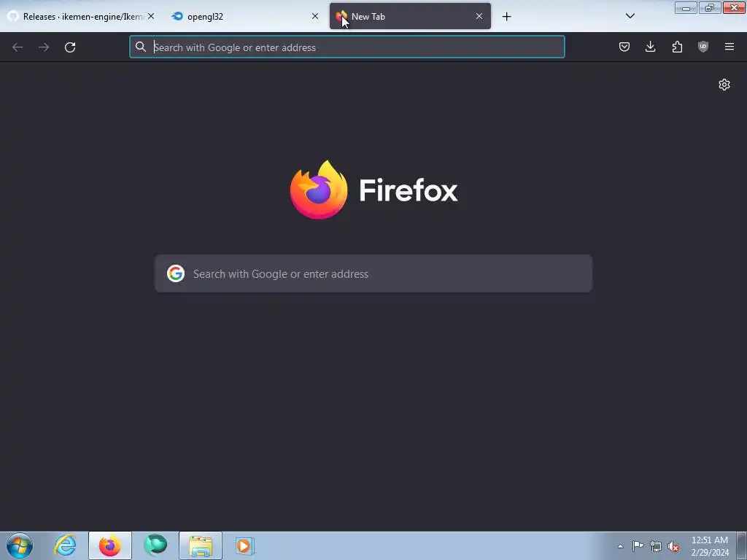Image resolution: width=747 pixels, height=560 pixels.
Task: Open the taskbar clock and date
Action: point(710,546)
